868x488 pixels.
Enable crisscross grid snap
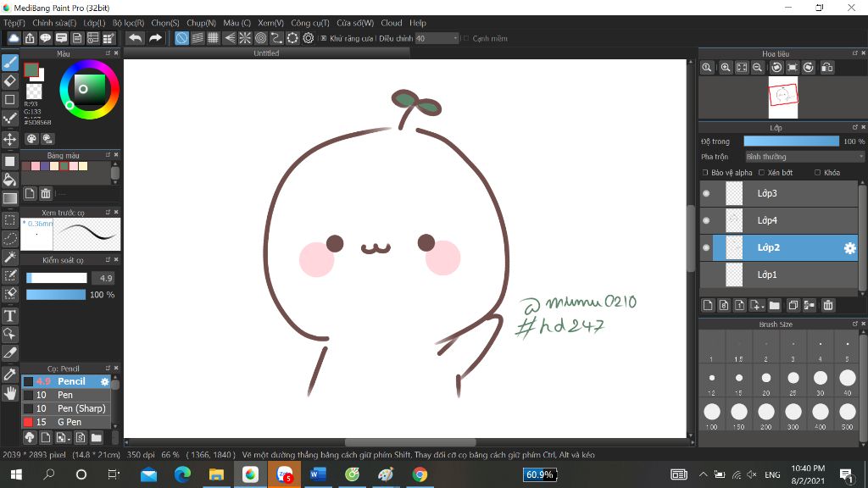click(x=213, y=38)
